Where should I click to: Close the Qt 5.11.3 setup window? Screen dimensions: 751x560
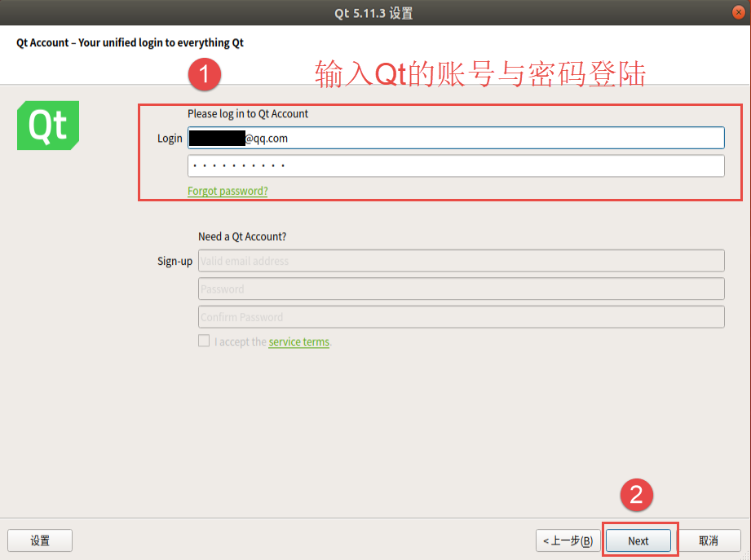click(739, 12)
